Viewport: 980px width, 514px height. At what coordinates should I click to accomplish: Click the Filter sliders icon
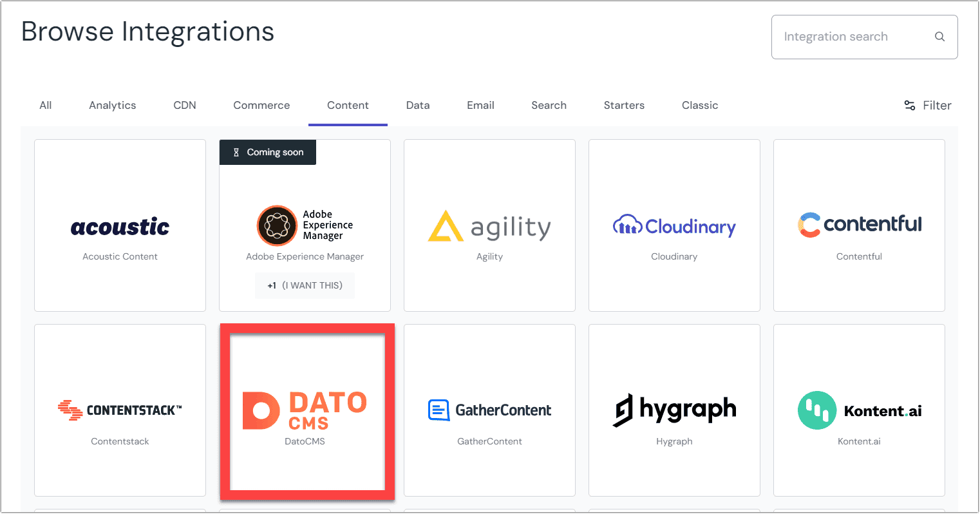(x=910, y=106)
